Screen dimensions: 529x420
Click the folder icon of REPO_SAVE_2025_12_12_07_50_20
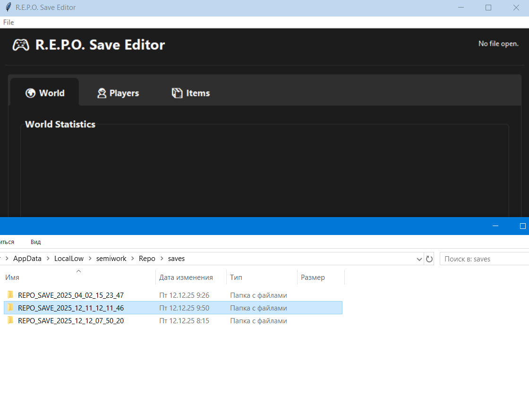10,320
